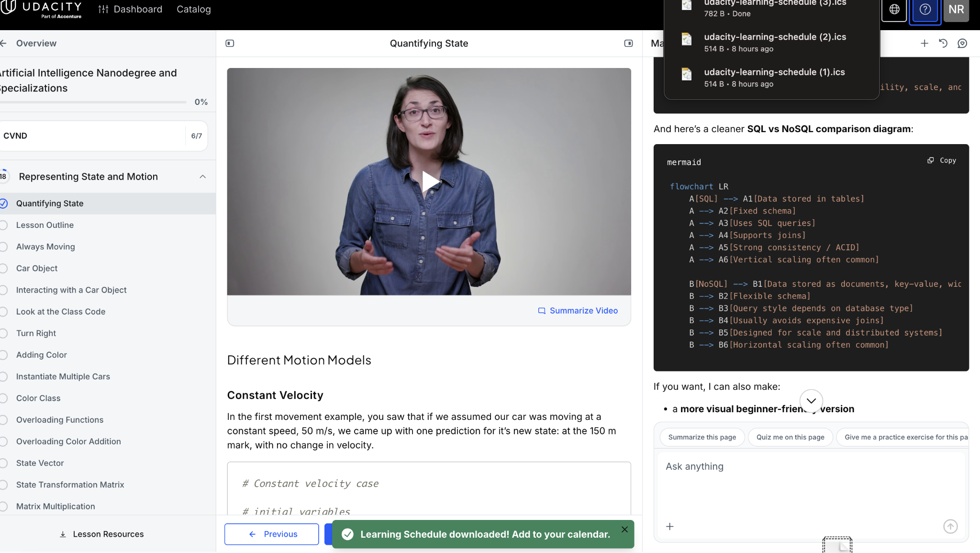Open the Always Moving lesson

[x=45, y=247]
